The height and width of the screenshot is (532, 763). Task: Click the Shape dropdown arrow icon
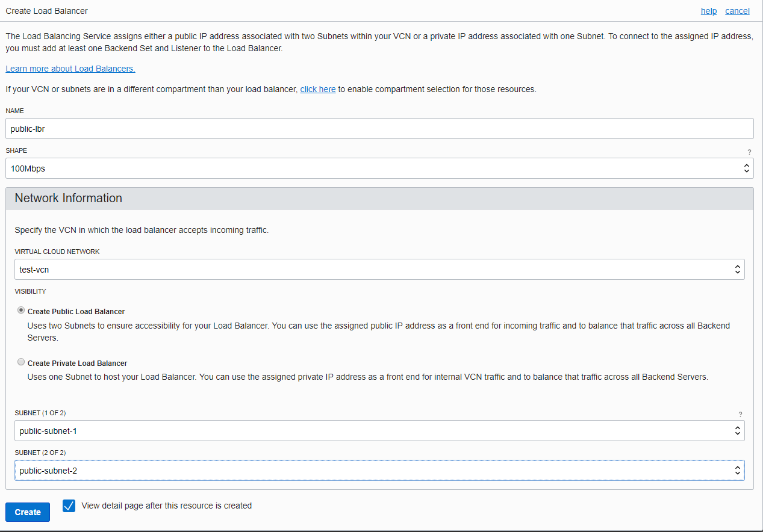(746, 169)
